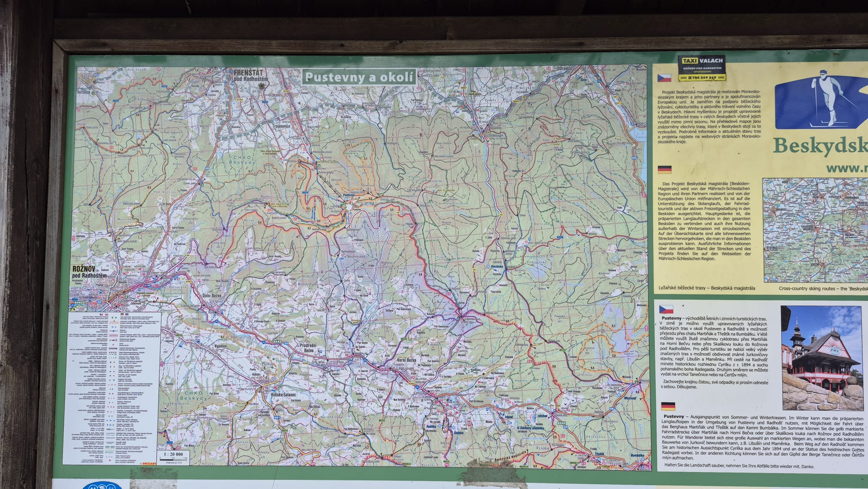This screenshot has height=489, width=868.
Task: Click the Czech flag beside Pustevny text
Action: [x=666, y=309]
